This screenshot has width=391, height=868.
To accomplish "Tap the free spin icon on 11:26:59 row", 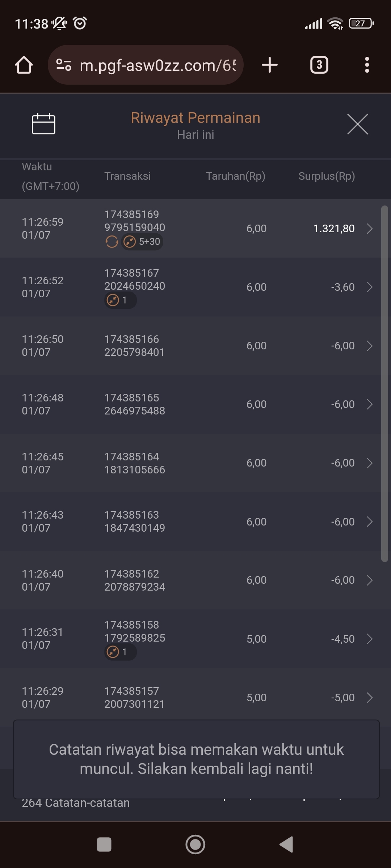I will 112,242.
